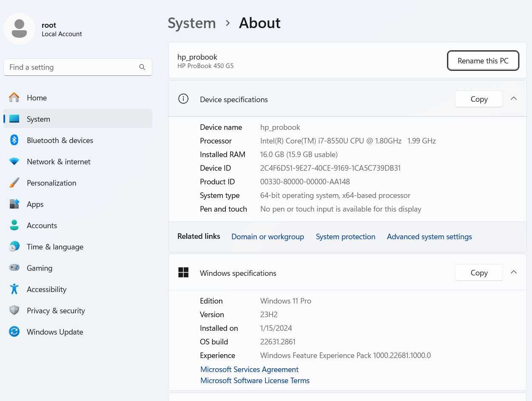Click the breadcrumb chevron separator
This screenshot has width=532, height=401.
[228, 23]
